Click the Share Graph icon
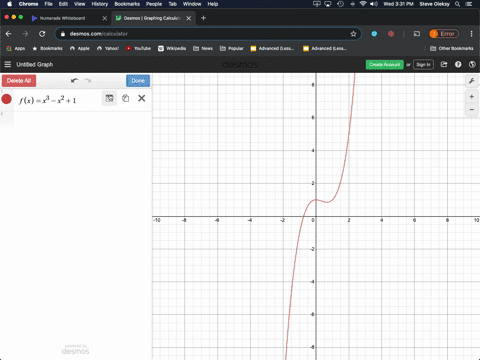Screen dimensions: 480x360 [444, 64]
